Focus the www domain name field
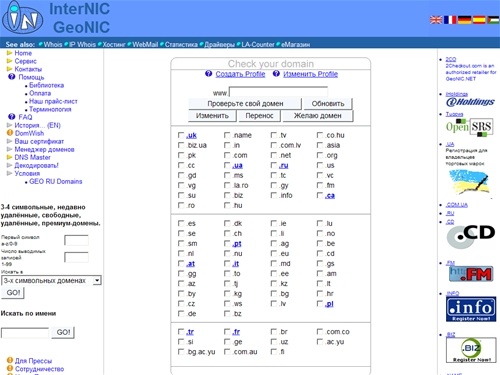Image resolution: width=500 pixels, height=375 pixels. 278,92
